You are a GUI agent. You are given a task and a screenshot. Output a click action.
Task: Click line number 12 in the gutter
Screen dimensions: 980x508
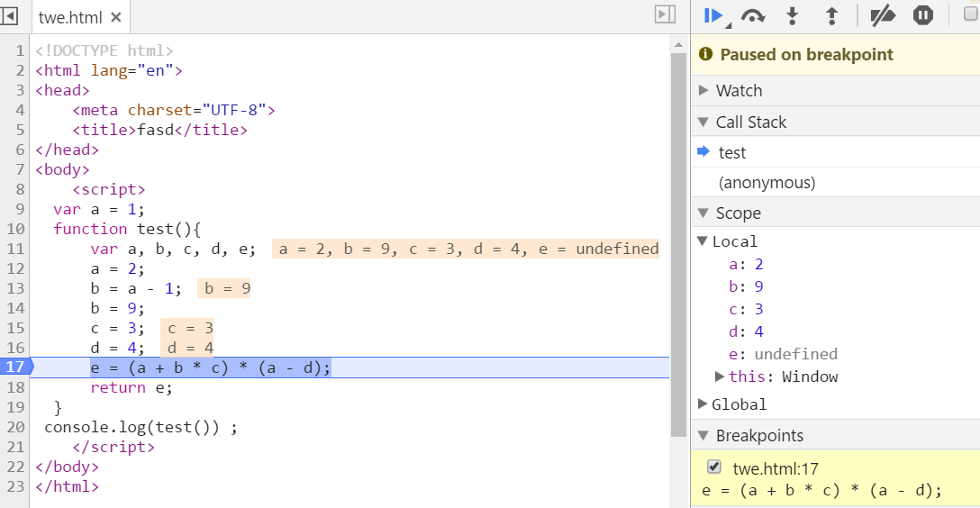tap(15, 268)
